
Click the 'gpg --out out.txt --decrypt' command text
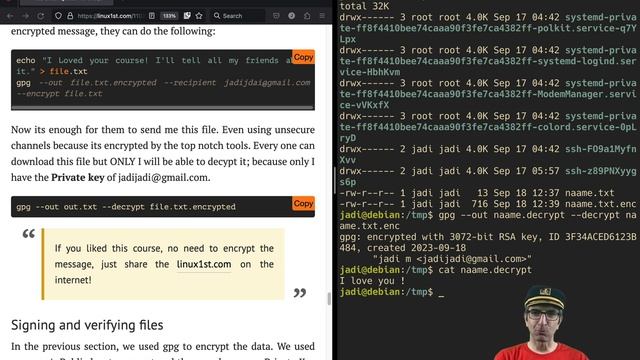tap(126, 207)
